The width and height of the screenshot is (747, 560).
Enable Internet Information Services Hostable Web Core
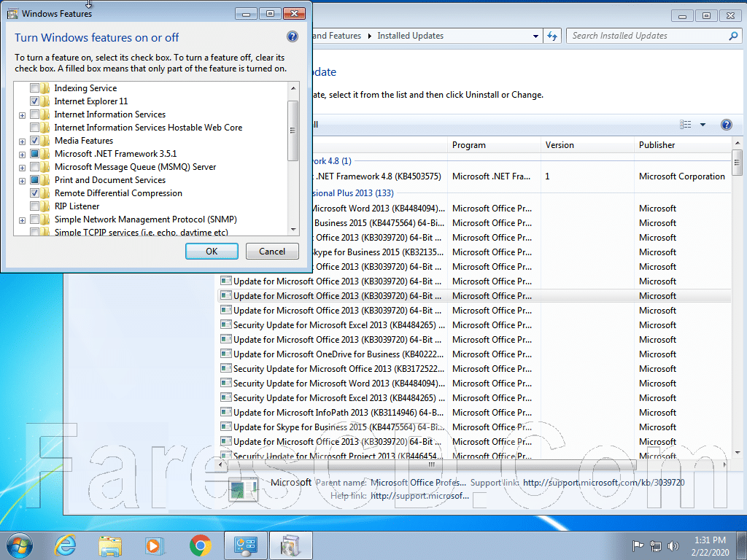click(34, 127)
